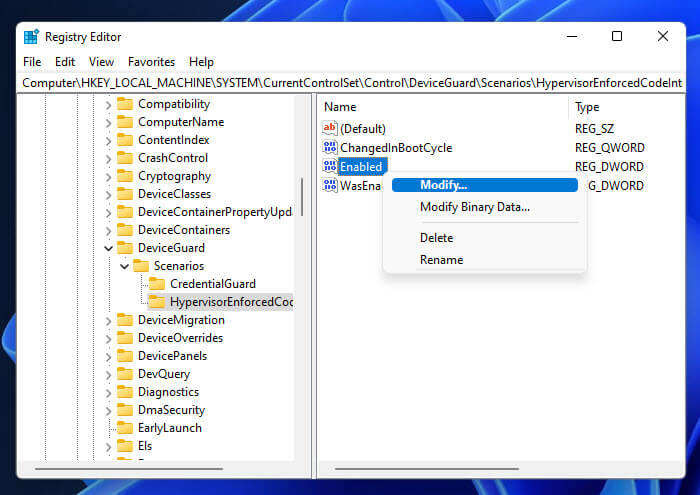This screenshot has height=495, width=700.
Task: Expand the DevQuery key
Action: [108, 374]
